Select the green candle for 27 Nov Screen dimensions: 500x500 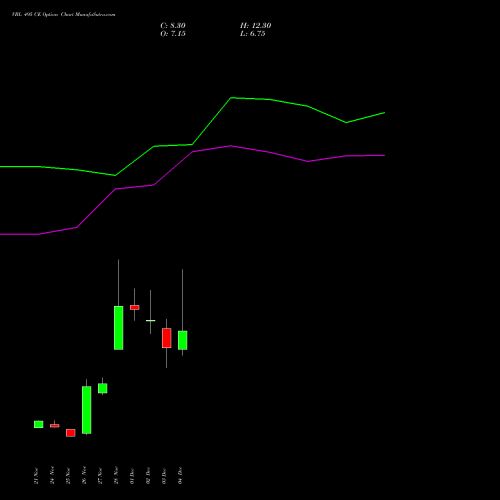[103, 388]
